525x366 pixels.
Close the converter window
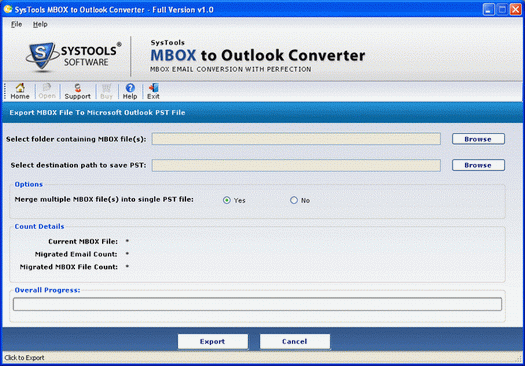tap(515, 9)
